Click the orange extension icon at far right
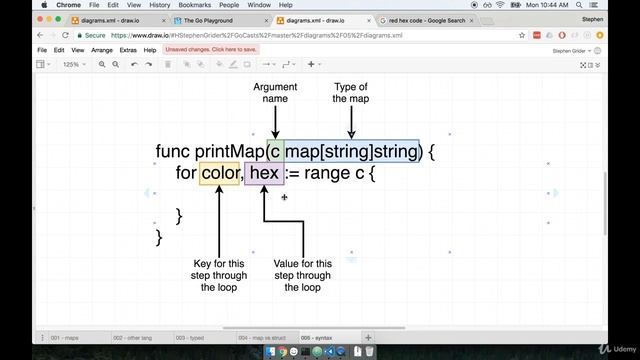Image resolution: width=640 pixels, height=360 pixels. (600, 36)
